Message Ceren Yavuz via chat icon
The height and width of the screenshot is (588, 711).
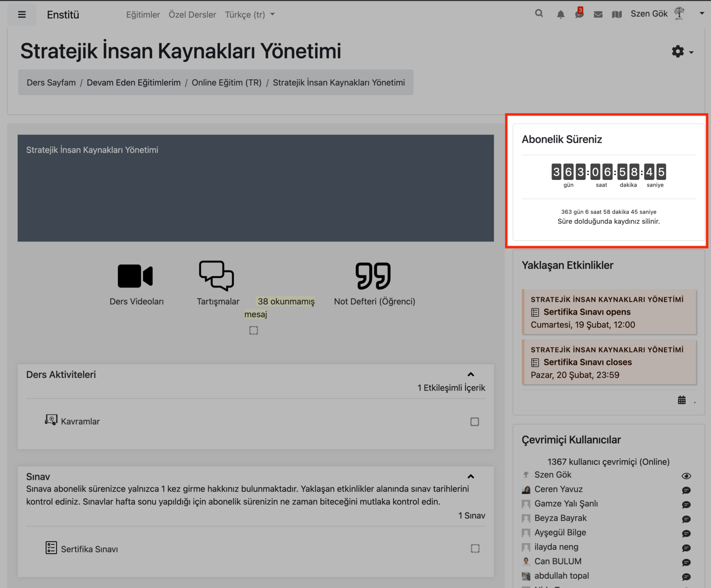coord(686,490)
